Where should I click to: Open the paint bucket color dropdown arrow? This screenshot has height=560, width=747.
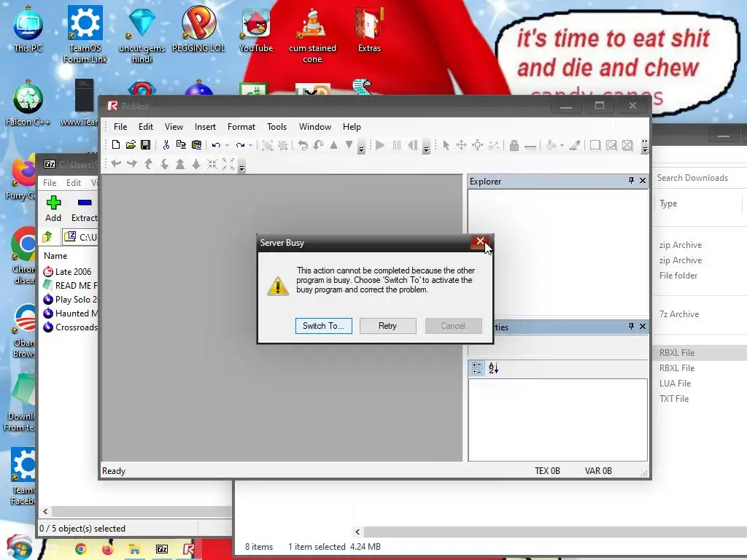coord(562,145)
